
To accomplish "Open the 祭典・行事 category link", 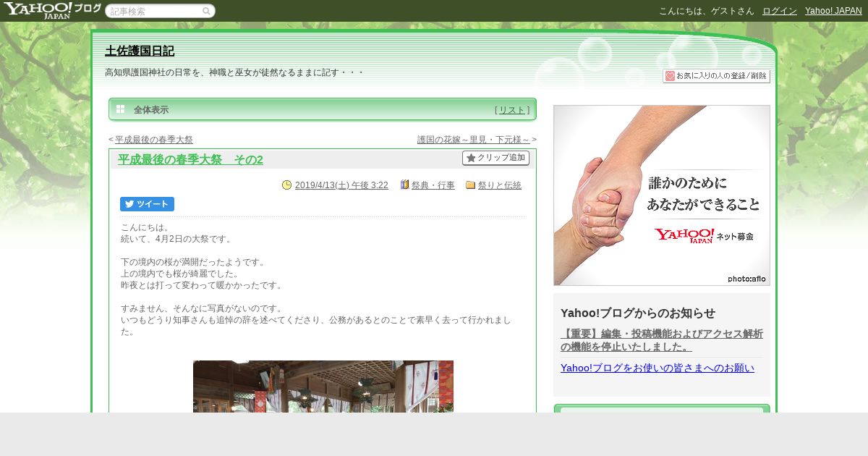I will click(433, 185).
